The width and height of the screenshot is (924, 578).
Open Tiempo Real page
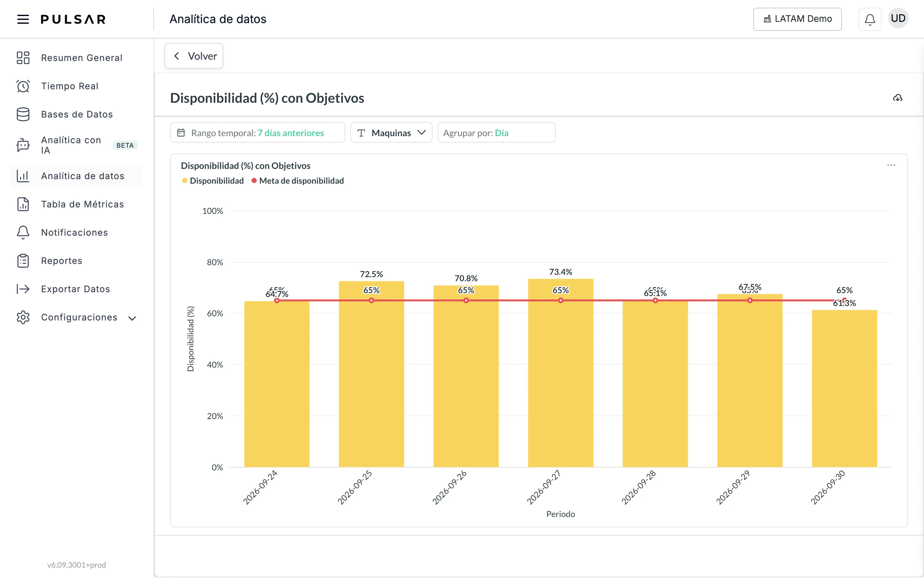click(77, 86)
